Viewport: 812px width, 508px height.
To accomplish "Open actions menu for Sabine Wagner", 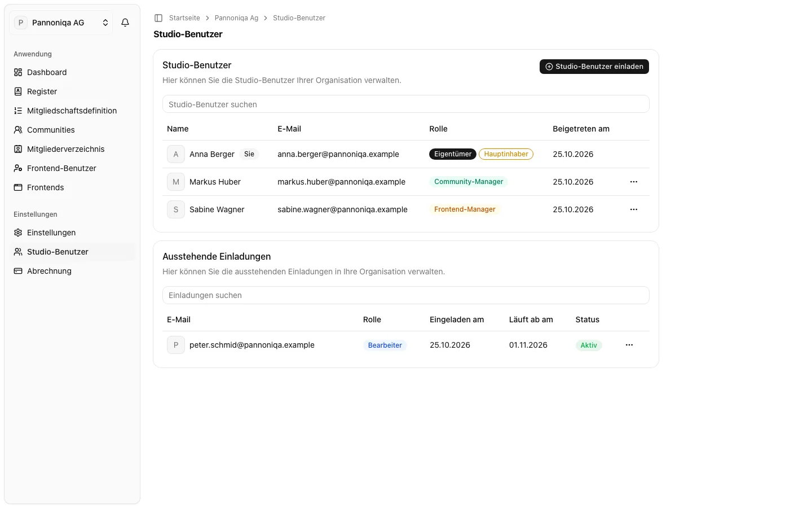I will [634, 209].
